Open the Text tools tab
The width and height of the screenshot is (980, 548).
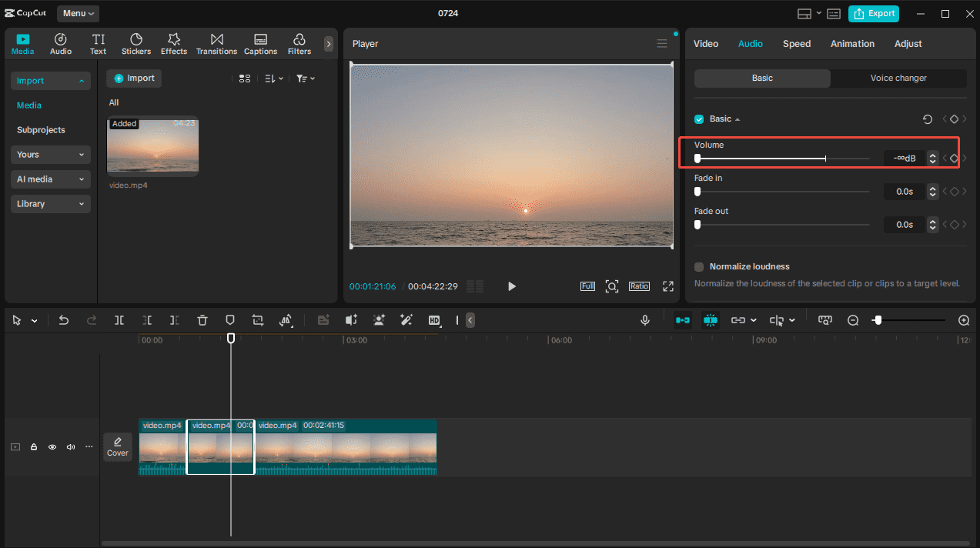[99, 44]
